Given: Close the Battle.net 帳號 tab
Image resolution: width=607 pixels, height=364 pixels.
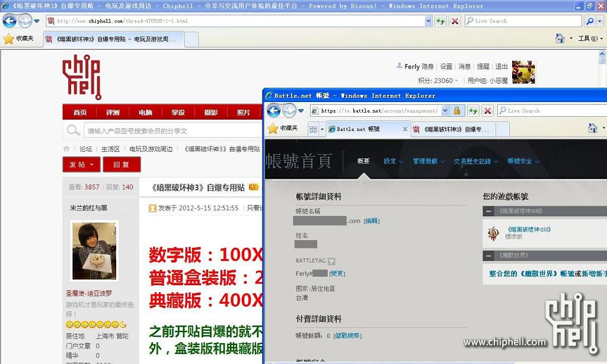Looking at the screenshot, I should [405, 129].
